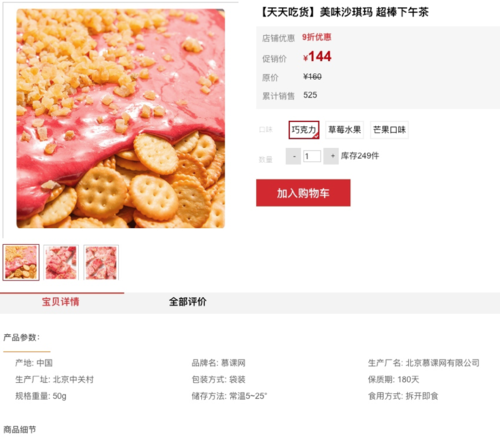Select the first product thumbnail with crackers
Viewport: 500px width, 439px height.
coord(21,262)
